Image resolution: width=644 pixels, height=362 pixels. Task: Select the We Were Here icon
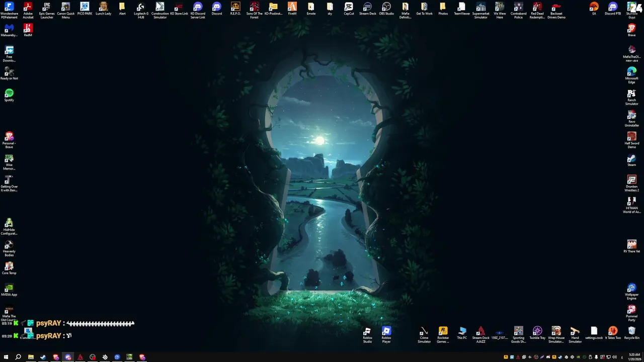(x=500, y=11)
